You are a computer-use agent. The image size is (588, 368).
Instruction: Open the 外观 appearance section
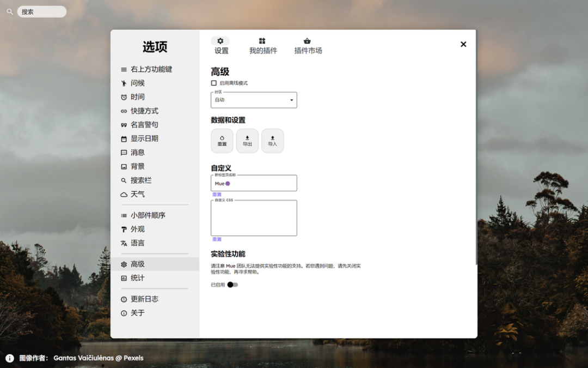[155, 230]
